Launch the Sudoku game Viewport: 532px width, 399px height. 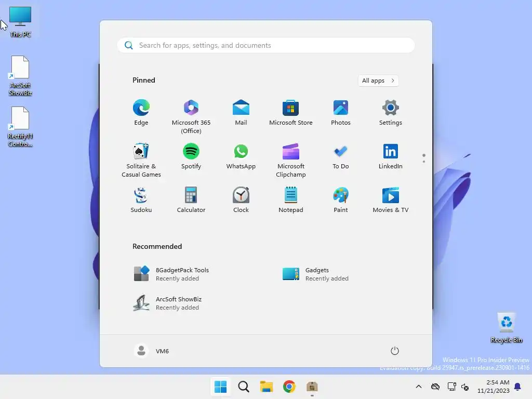[x=141, y=200]
